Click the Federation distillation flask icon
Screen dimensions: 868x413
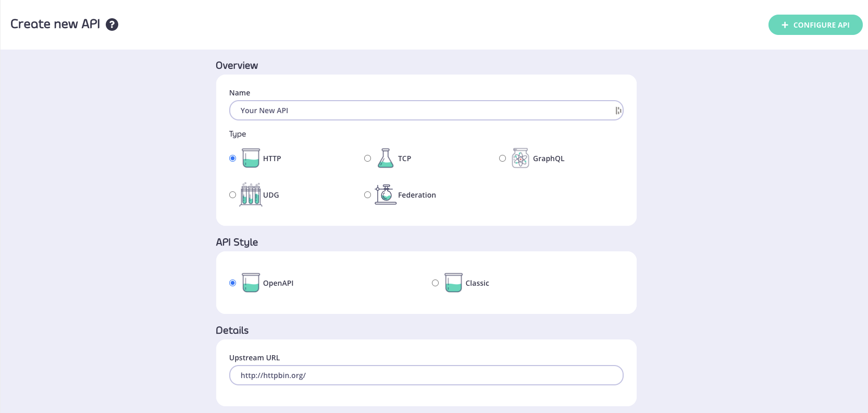click(386, 195)
